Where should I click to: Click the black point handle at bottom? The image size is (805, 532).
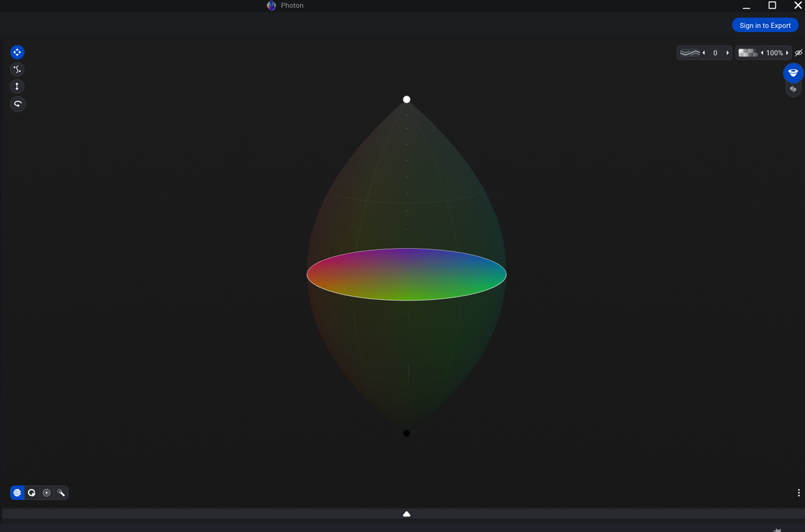(406, 433)
